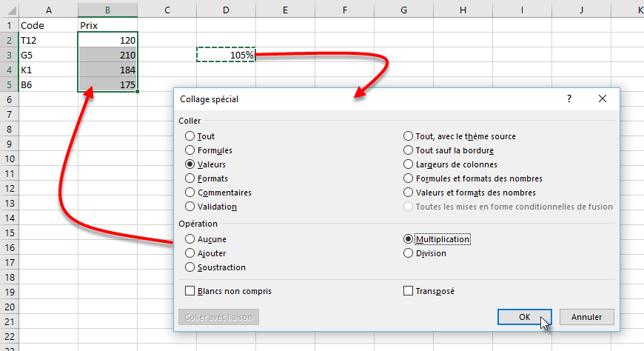Image resolution: width=644 pixels, height=351 pixels.
Task: Enable the Blancs non compris checkbox
Action: [x=190, y=291]
